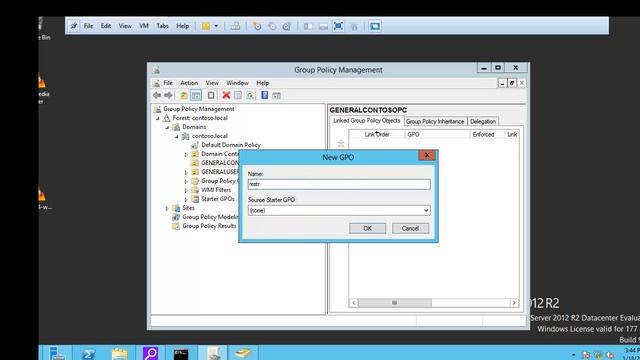Viewport: 640px width, 360px height.
Task: Open the View menu in Group Policy Management
Action: point(212,83)
